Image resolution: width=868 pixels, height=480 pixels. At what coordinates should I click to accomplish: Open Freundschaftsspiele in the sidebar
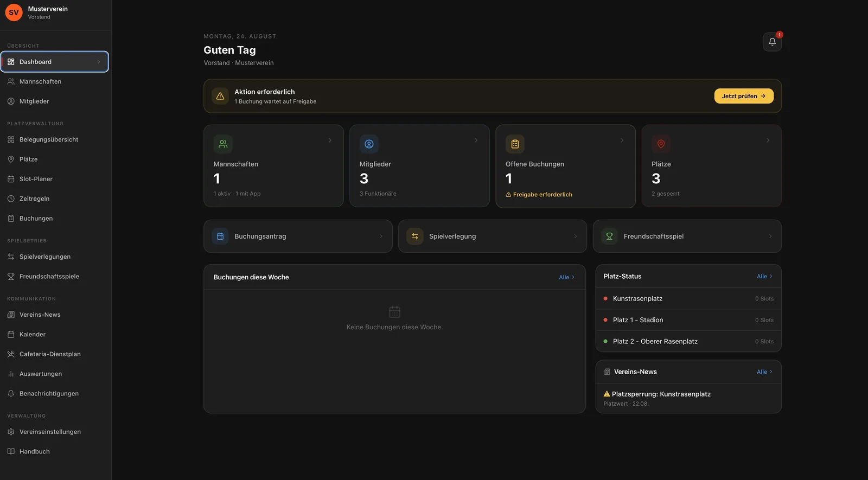point(54,277)
